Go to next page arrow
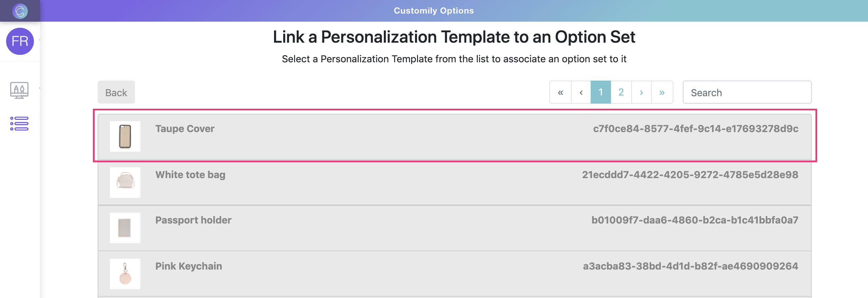This screenshot has width=868, height=298. (641, 92)
